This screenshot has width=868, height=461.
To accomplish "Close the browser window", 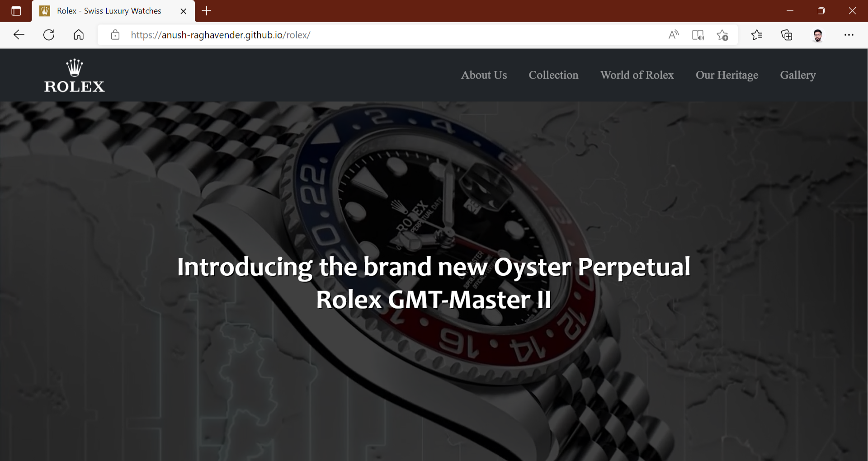I will [852, 11].
